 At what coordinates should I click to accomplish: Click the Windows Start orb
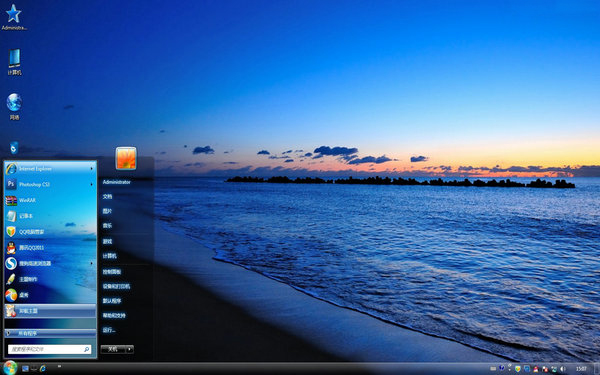(10, 368)
